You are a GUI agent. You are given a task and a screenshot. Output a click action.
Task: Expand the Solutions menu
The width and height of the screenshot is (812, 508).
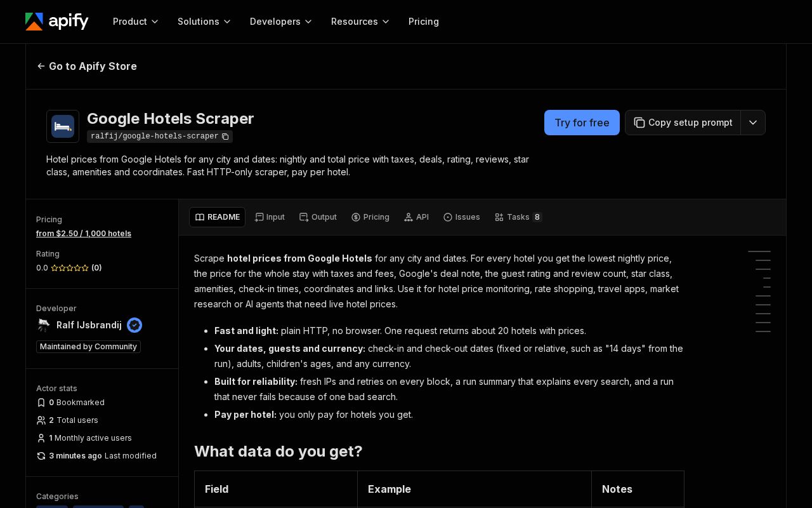pos(204,22)
